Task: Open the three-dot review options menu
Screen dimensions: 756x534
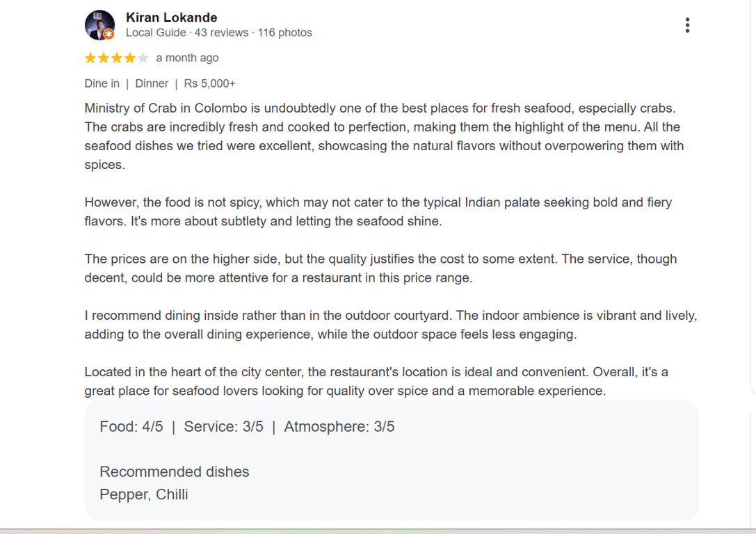Action: [687, 26]
